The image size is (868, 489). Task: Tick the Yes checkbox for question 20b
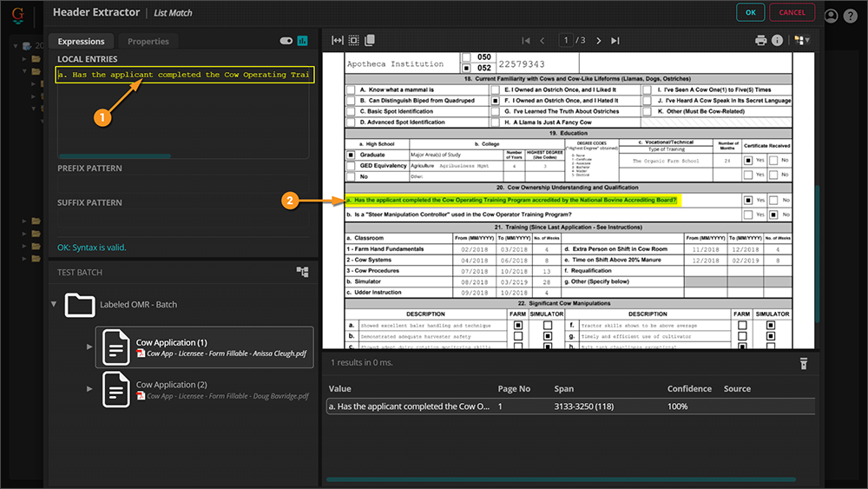coord(748,215)
